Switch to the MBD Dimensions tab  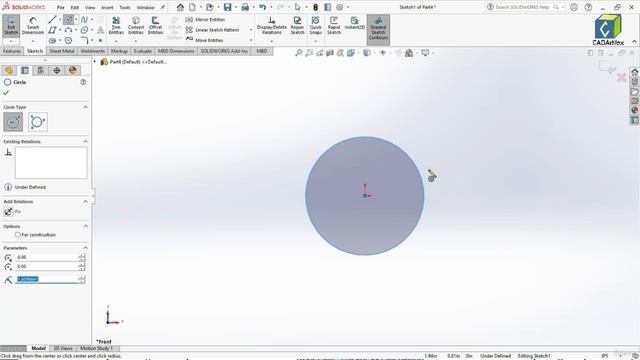click(x=176, y=51)
